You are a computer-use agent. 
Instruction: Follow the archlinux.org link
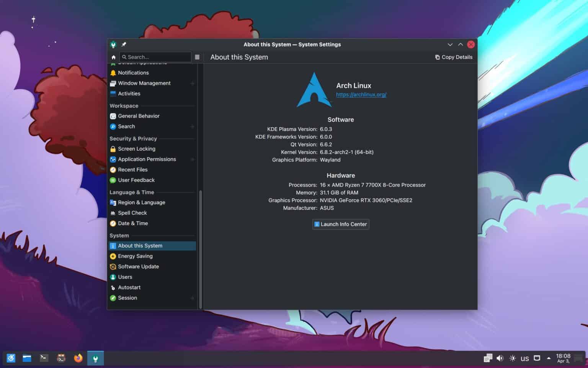(x=361, y=94)
